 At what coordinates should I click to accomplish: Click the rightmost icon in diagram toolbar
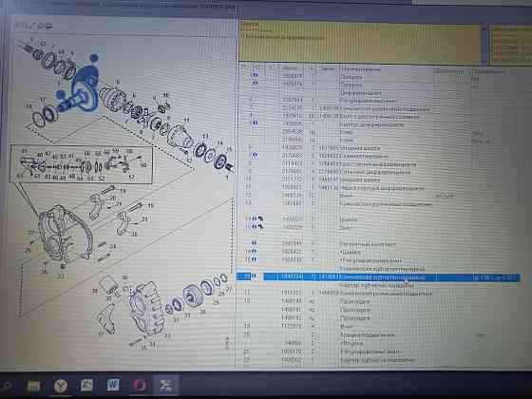click(x=48, y=26)
